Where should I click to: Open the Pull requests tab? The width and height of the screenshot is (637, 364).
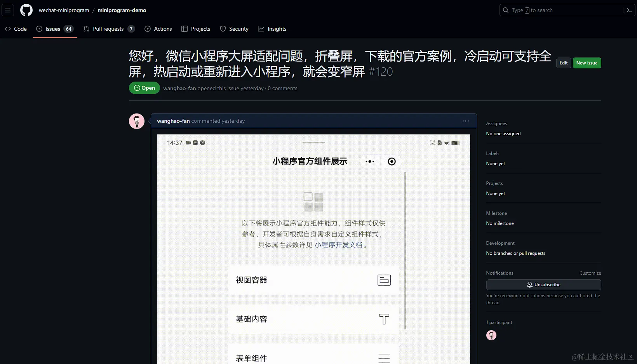[109, 29]
